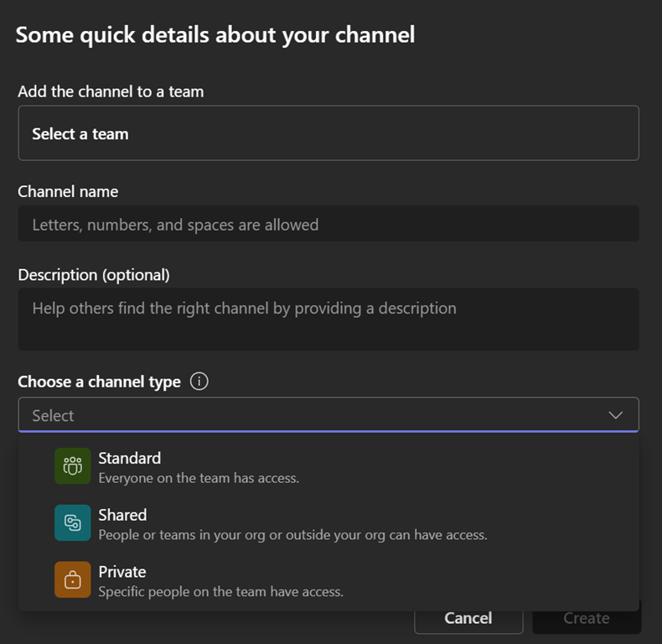Click 'Specific people on the team' description
662x644 pixels.
pyautogui.click(x=220, y=592)
